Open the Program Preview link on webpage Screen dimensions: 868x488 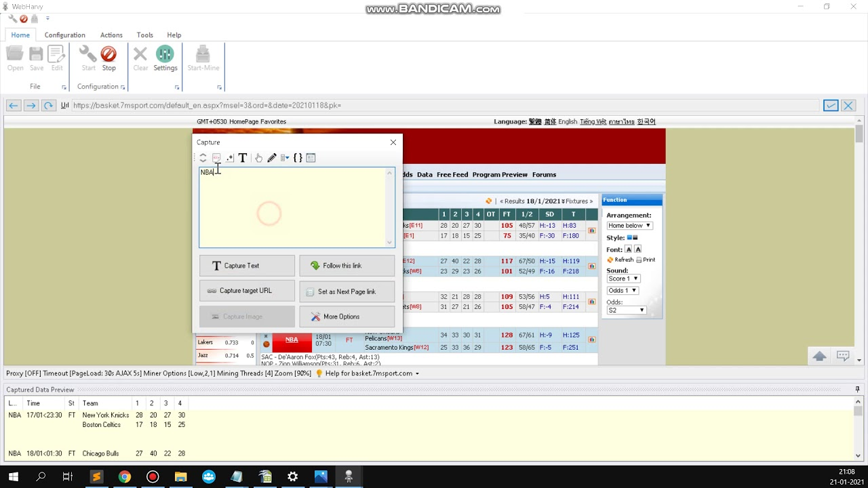coord(500,175)
